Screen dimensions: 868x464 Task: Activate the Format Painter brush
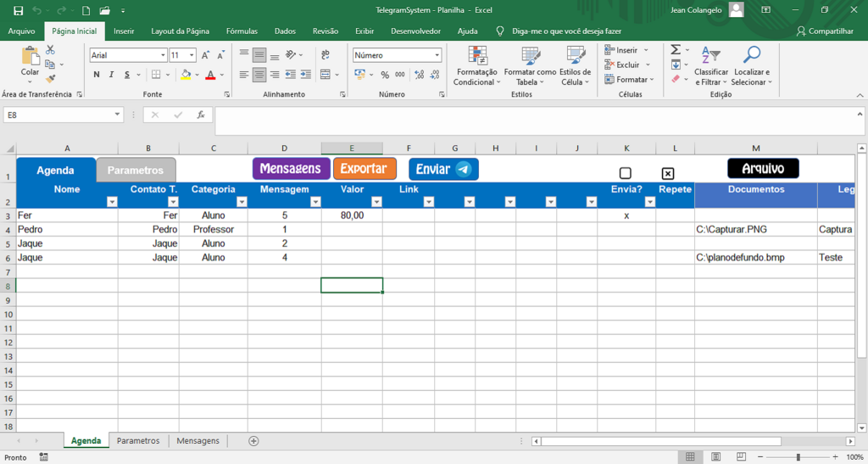pos(50,79)
